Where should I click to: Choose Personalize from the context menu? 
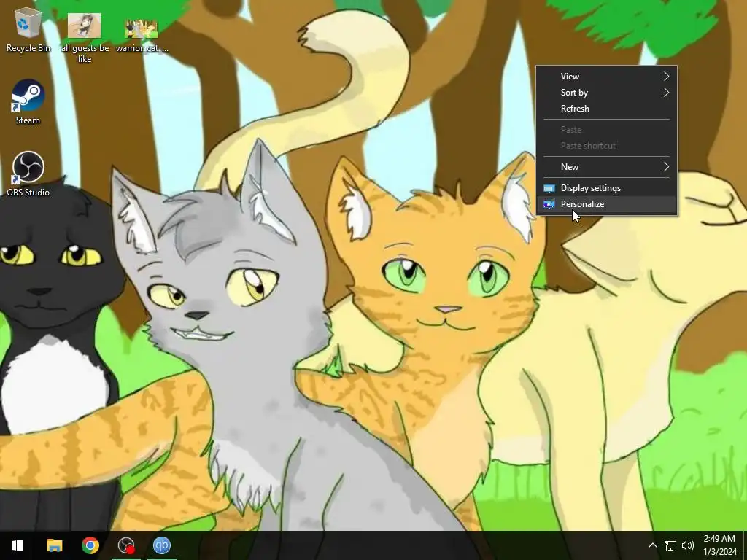(x=606, y=204)
